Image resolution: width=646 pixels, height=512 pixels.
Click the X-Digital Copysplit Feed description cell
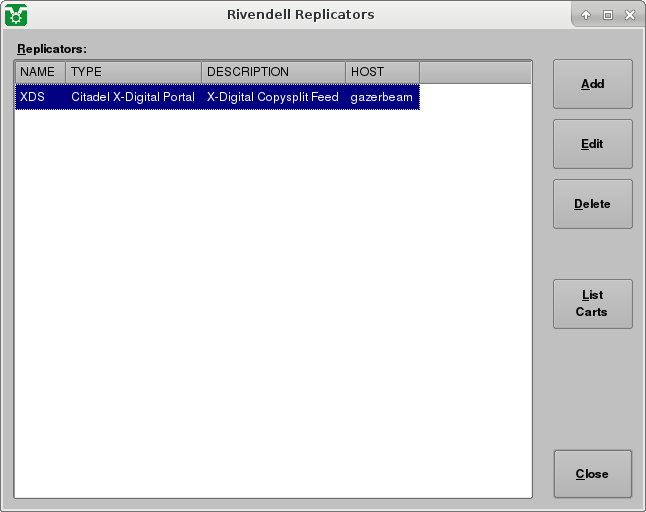[272, 97]
